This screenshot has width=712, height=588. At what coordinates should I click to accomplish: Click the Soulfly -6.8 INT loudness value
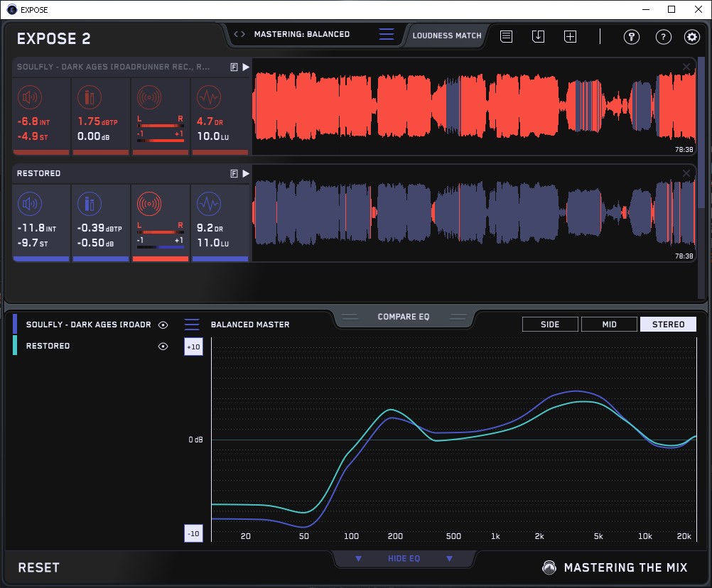point(33,121)
